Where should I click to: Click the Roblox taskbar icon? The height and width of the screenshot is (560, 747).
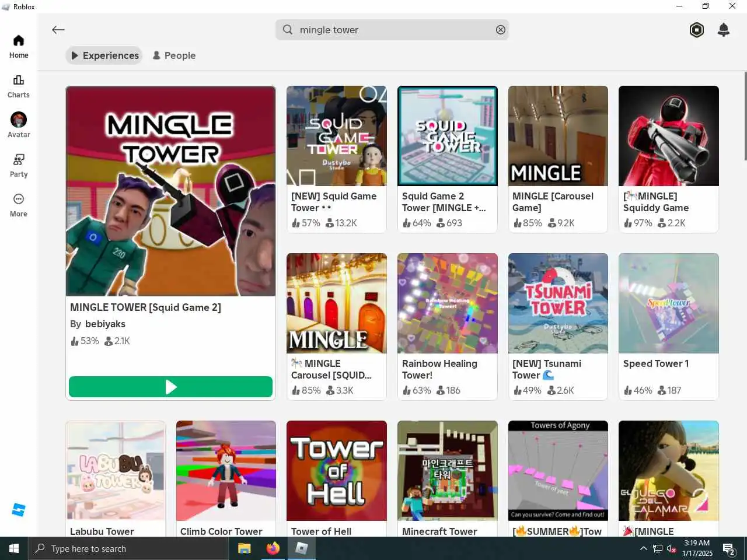(301, 548)
